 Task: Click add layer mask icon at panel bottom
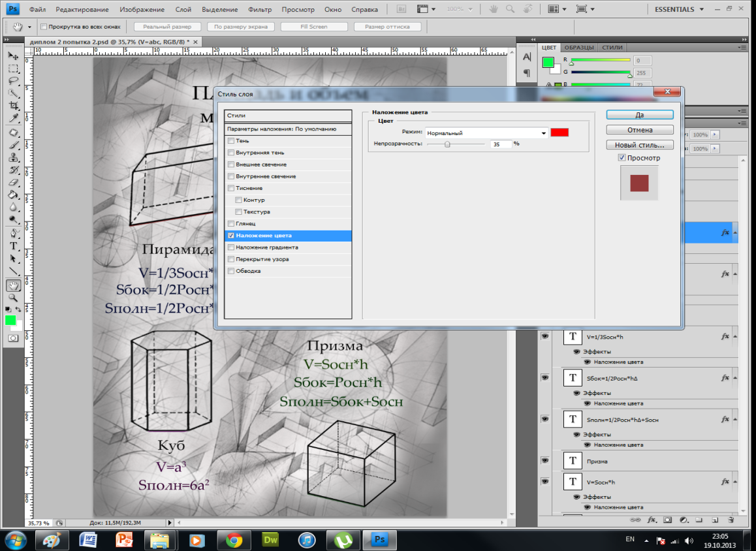(x=667, y=520)
